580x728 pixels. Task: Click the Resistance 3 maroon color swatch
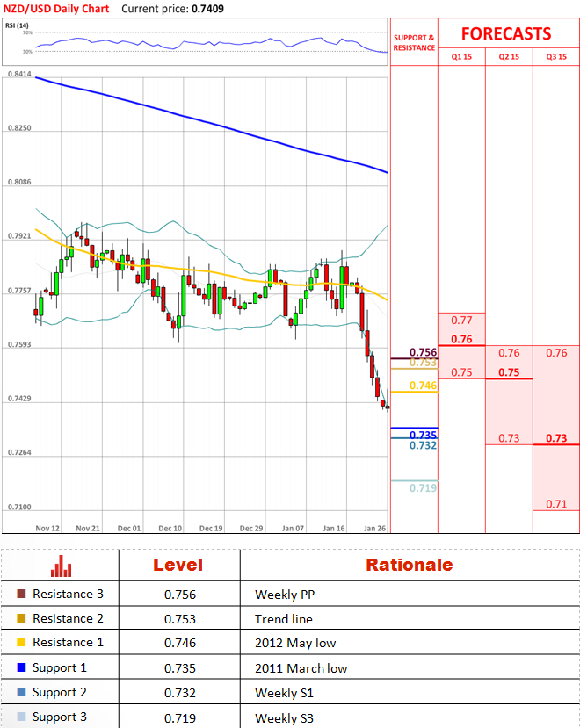pyautogui.click(x=21, y=594)
